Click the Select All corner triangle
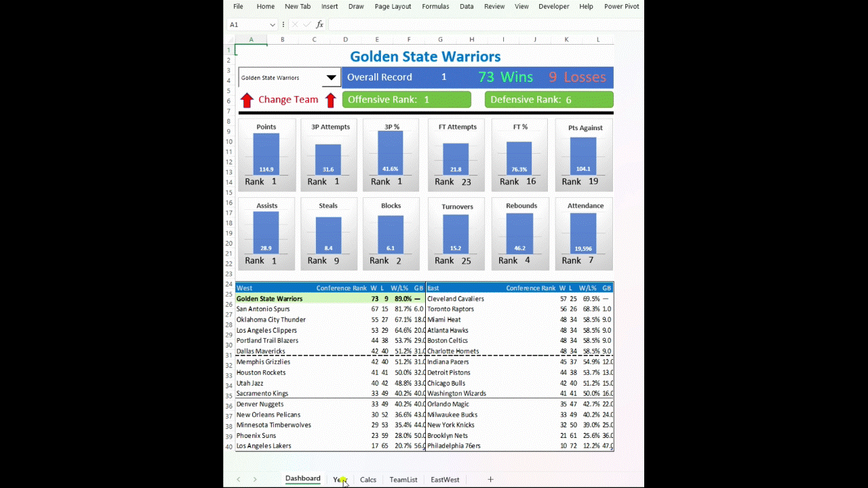The image size is (868, 488). click(x=229, y=40)
